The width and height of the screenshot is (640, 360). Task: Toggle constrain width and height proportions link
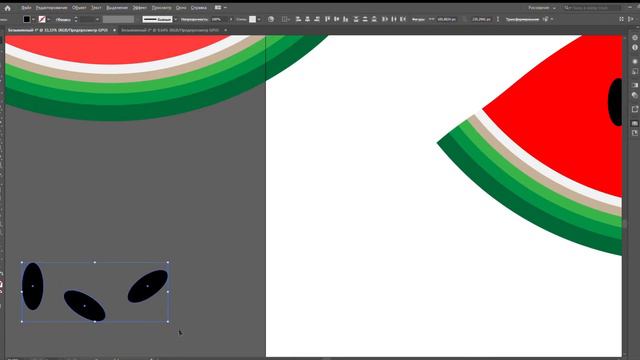tap(464, 19)
